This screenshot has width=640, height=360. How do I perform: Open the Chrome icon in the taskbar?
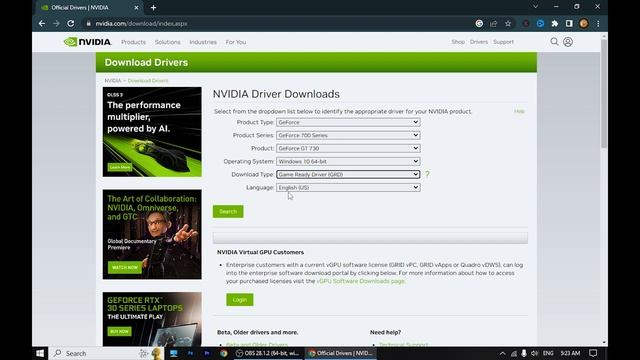point(223,353)
